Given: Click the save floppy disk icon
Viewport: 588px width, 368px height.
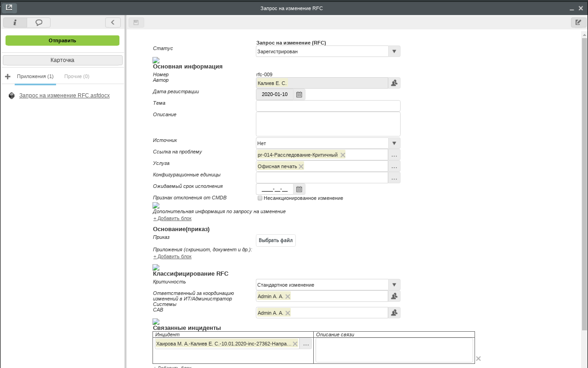Looking at the screenshot, I should (136, 23).
